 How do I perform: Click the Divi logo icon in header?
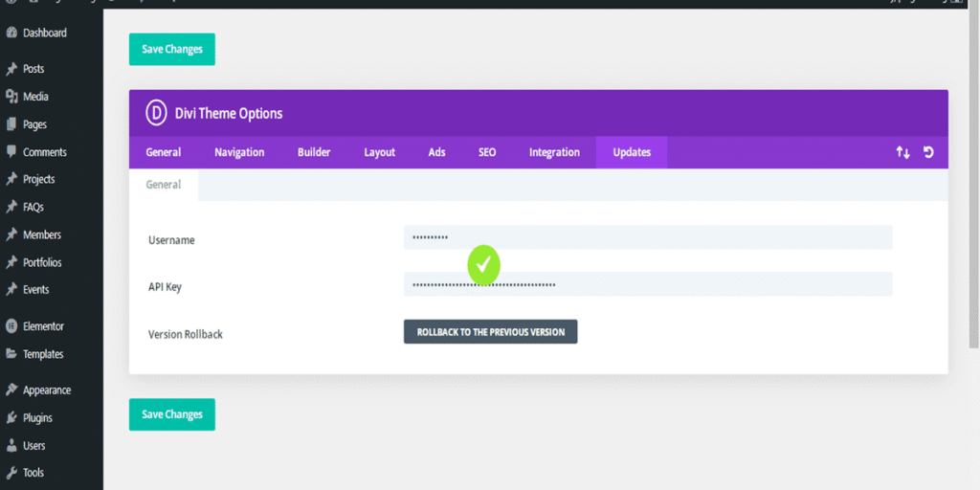(x=156, y=113)
